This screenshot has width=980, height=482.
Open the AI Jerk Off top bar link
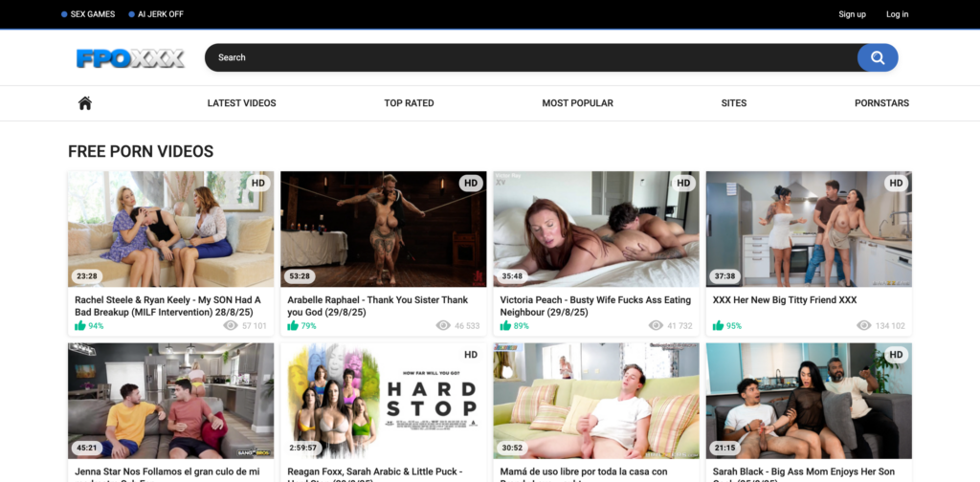(156, 14)
